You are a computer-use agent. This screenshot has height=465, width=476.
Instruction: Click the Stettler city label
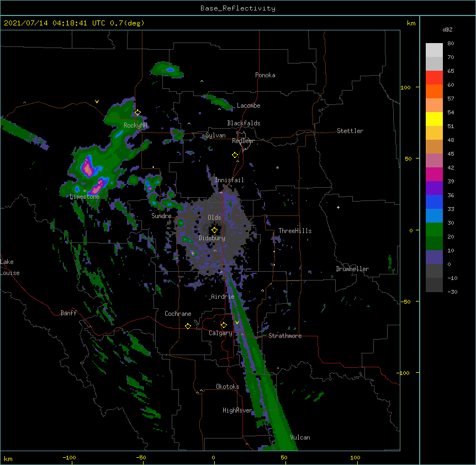coord(350,131)
